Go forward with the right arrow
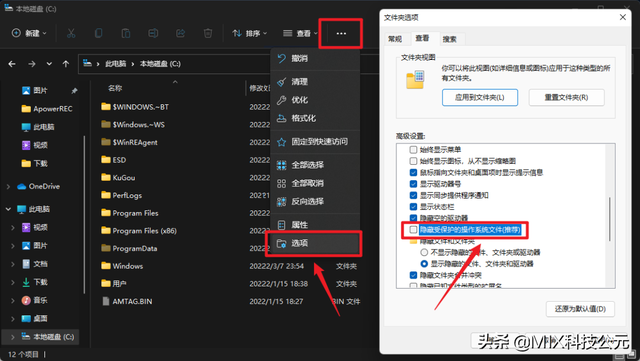The height and width of the screenshot is (361, 640). (x=31, y=64)
